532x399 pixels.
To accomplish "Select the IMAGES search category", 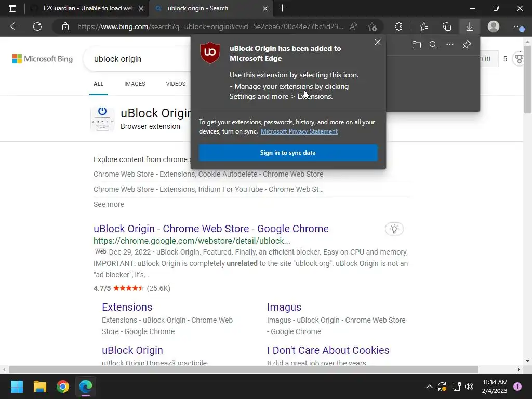I will [135, 84].
